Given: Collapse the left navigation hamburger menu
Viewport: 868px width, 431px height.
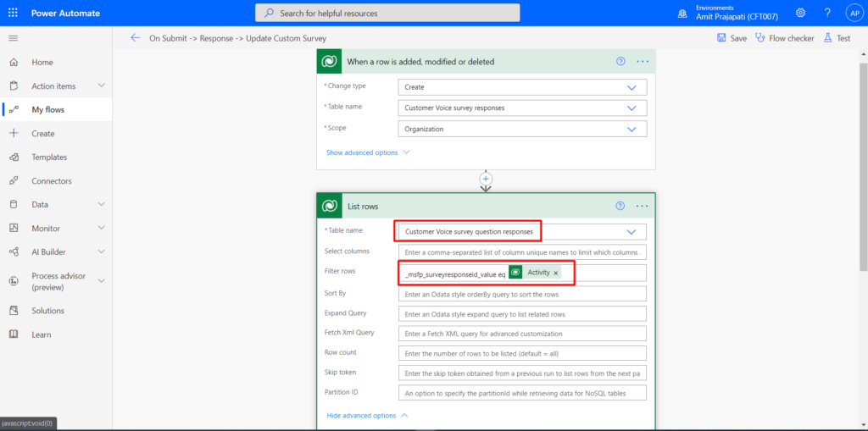Looking at the screenshot, I should coord(14,38).
